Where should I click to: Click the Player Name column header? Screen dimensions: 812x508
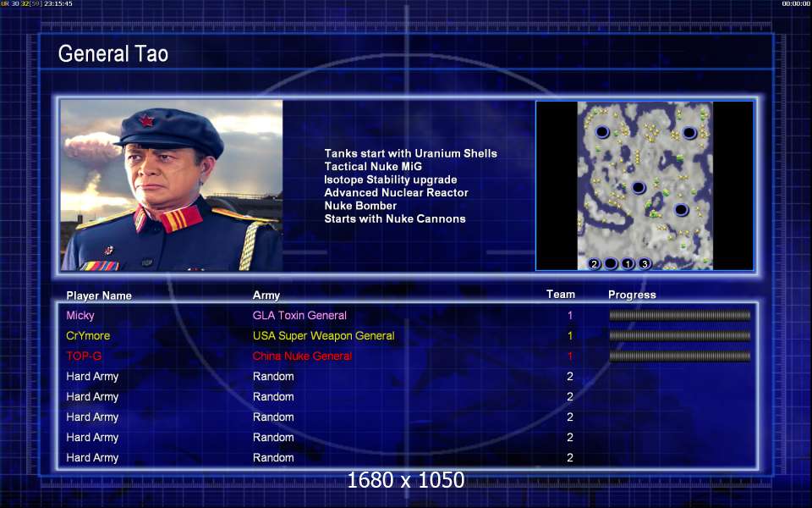99,295
